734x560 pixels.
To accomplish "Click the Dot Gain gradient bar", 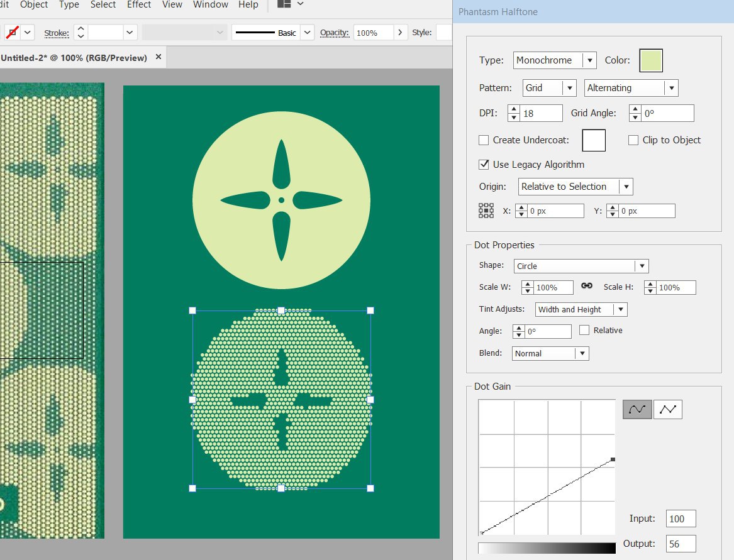I will pyautogui.click(x=547, y=548).
